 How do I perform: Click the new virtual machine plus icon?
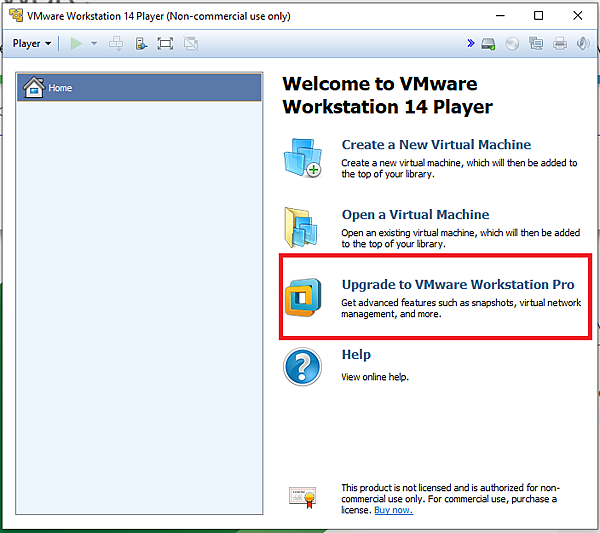pyautogui.click(x=303, y=158)
